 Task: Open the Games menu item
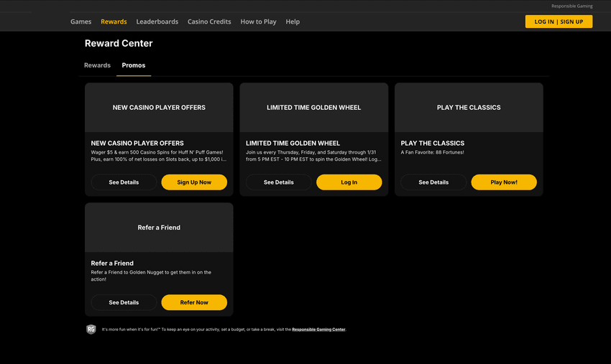click(x=81, y=22)
